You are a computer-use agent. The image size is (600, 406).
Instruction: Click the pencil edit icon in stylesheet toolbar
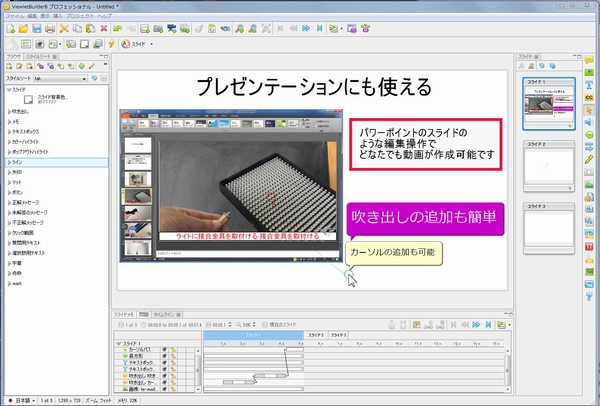(92, 66)
